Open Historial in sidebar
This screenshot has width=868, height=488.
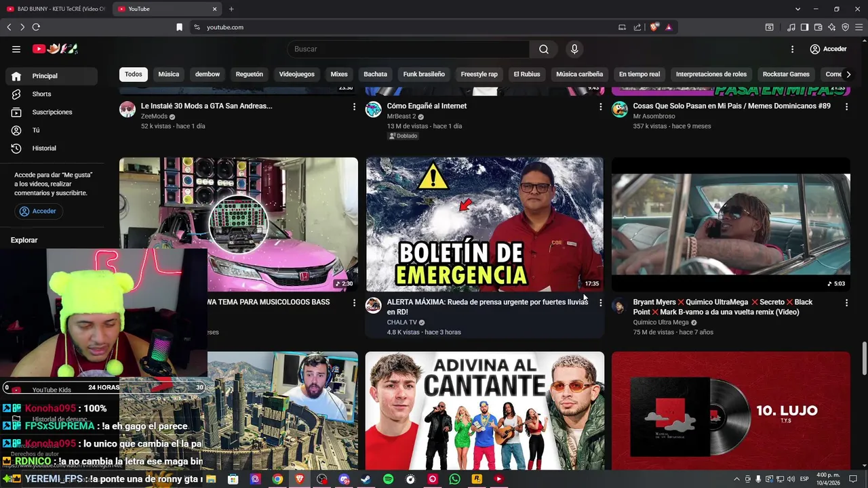pyautogui.click(x=52, y=148)
